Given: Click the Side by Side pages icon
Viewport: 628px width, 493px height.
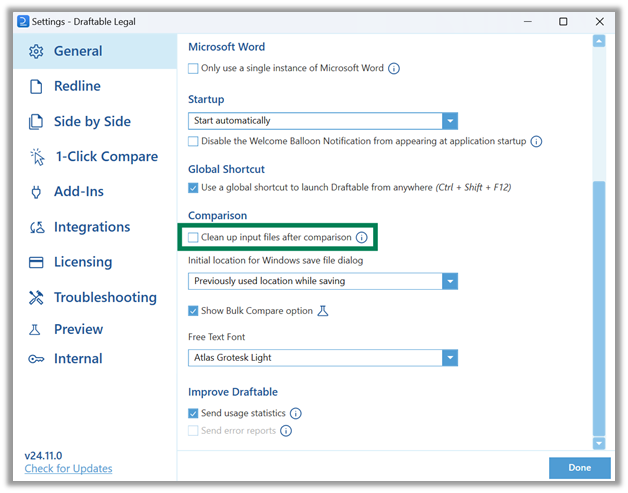Looking at the screenshot, I should pos(36,121).
